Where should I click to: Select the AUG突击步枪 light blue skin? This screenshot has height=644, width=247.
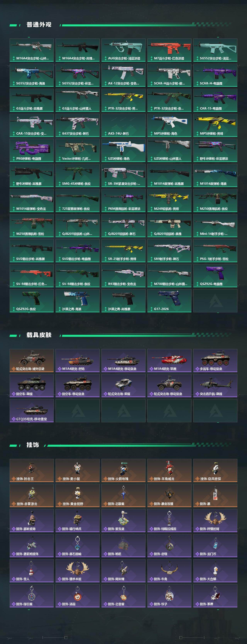(x=123, y=50)
